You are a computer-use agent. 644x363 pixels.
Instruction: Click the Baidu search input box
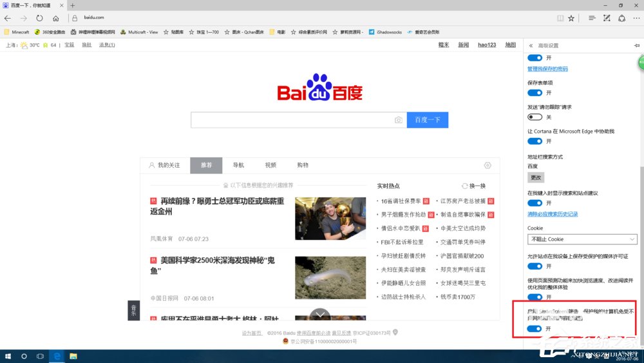[293, 120]
